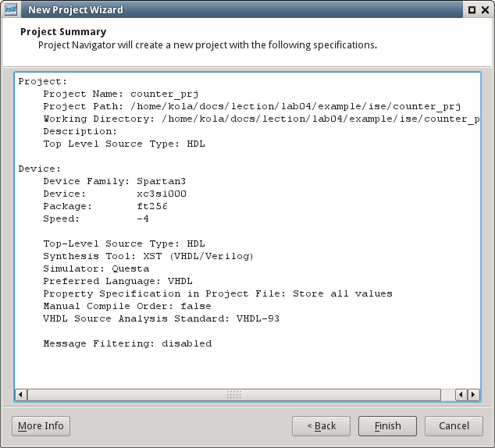Click Preferred Language: VHDL line
Viewport: 495px width, 448px height.
(118, 281)
